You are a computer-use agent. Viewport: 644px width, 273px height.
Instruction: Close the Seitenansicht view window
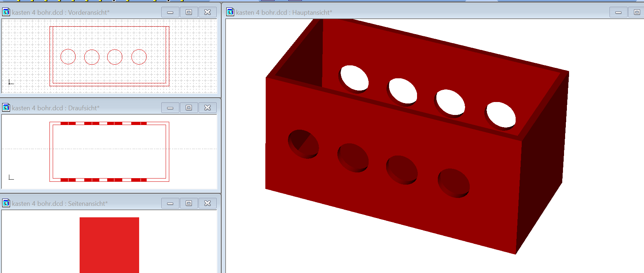coord(208,203)
